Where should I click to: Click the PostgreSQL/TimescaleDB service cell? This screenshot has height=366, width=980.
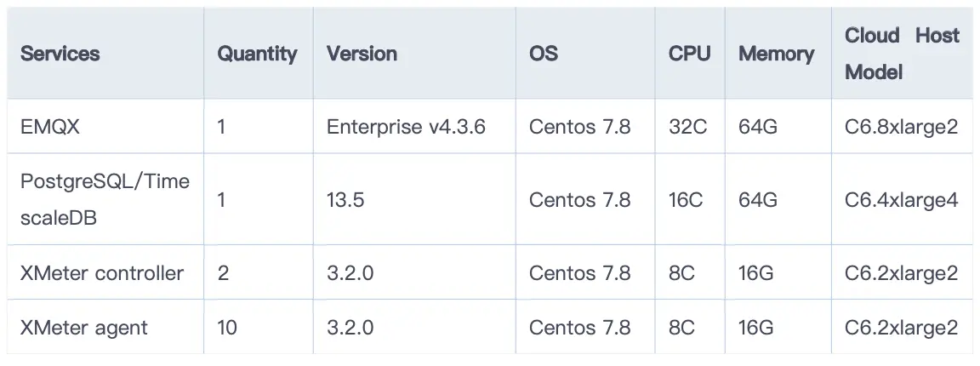click(105, 199)
